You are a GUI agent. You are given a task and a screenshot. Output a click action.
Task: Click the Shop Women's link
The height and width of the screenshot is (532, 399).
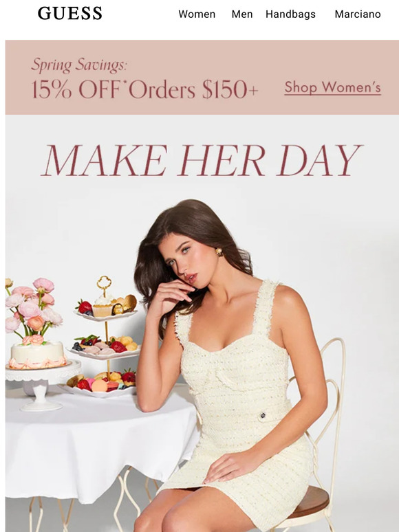point(332,87)
